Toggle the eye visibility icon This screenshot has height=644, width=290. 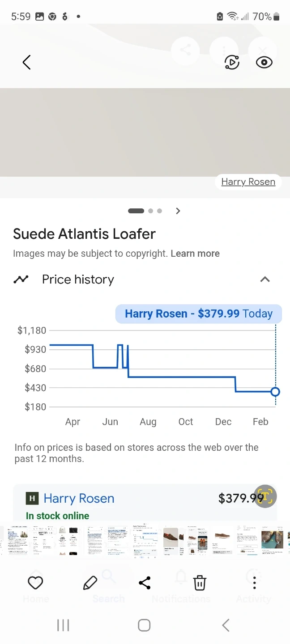264,62
